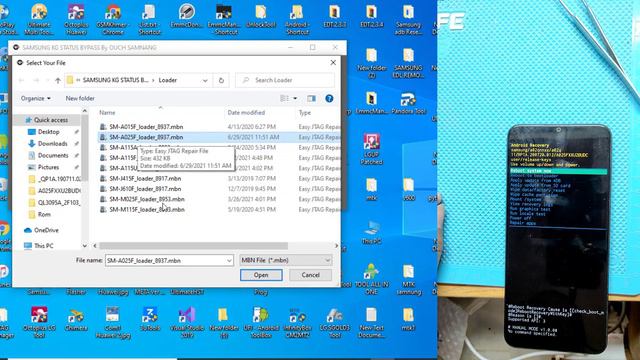Image resolution: width=640 pixels, height=360 pixels.
Task: Click the Search Loader field
Action: [285, 80]
